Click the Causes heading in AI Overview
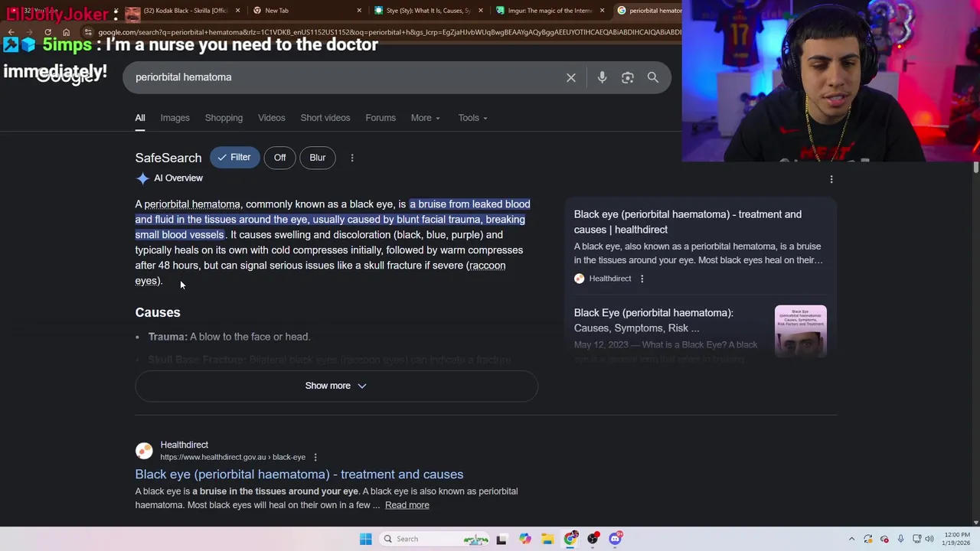Viewport: 980px width, 551px height. 158,312
